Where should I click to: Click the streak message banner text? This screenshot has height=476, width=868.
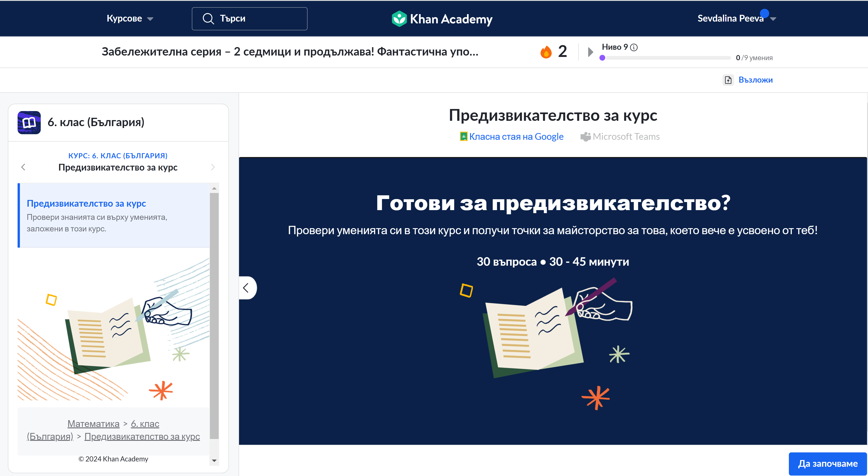[x=290, y=52]
